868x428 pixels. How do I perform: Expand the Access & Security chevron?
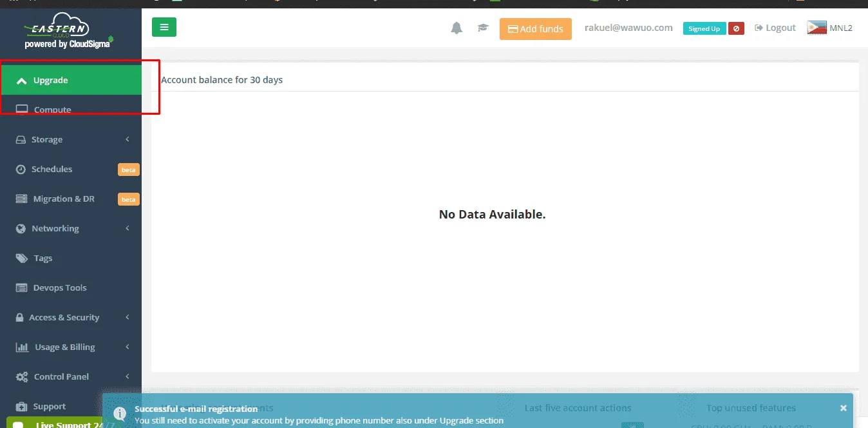point(127,317)
